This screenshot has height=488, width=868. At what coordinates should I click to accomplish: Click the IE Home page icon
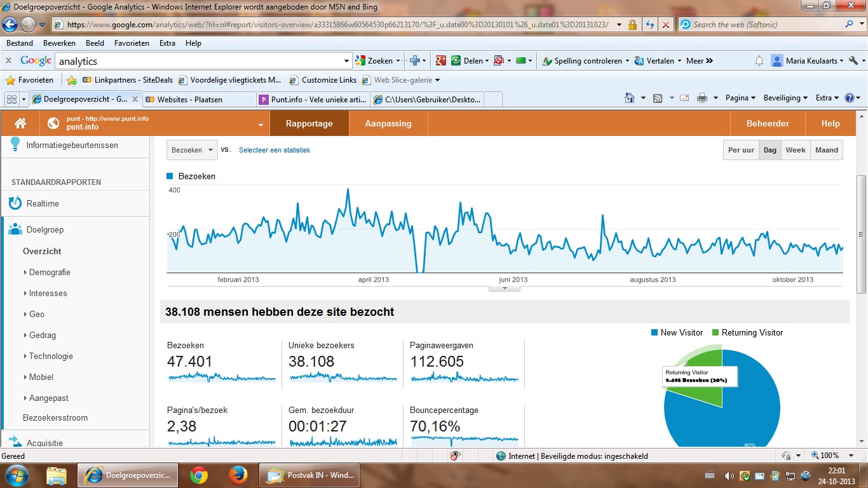point(630,98)
